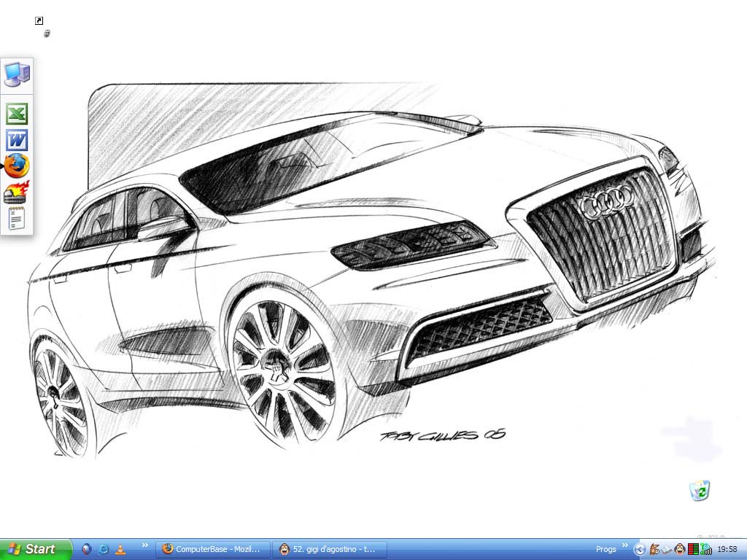Screen dimensions: 747x560
Task: Expand the Progs toolbar chevron
Action: pos(625,545)
